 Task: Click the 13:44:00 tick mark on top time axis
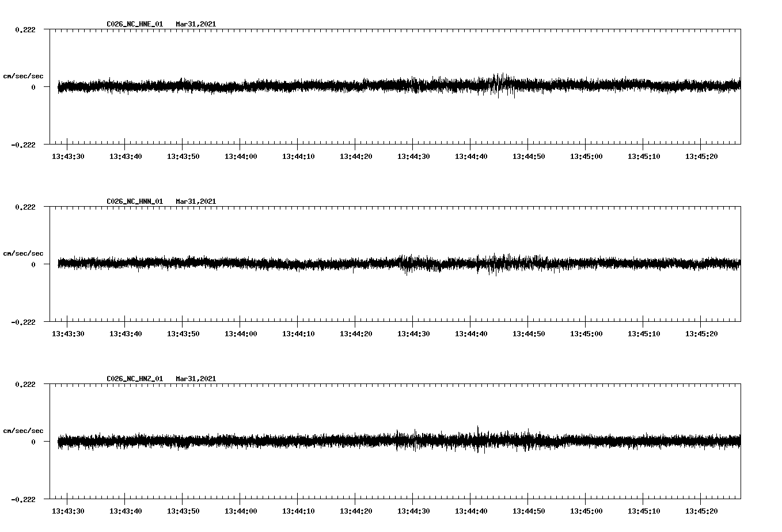[241, 145]
